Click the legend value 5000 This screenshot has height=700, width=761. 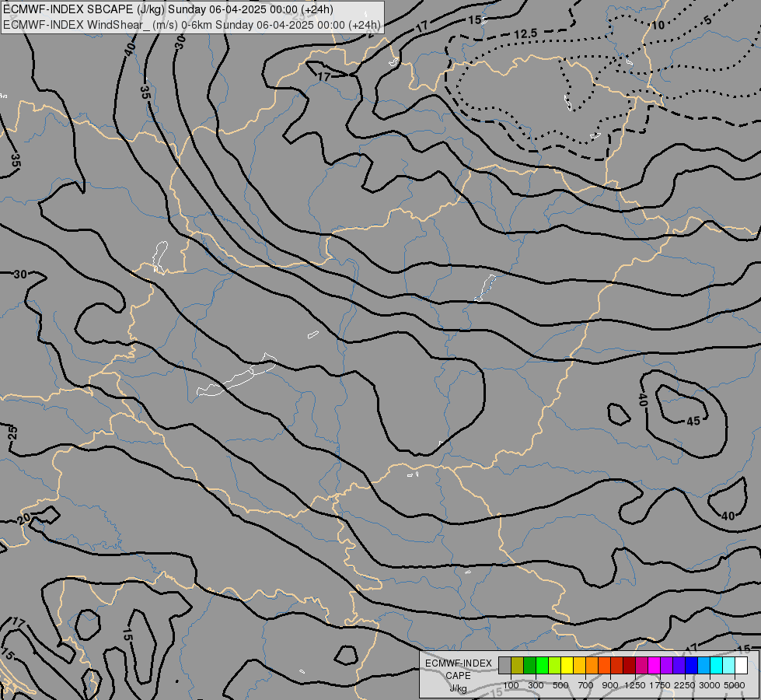[734, 685]
